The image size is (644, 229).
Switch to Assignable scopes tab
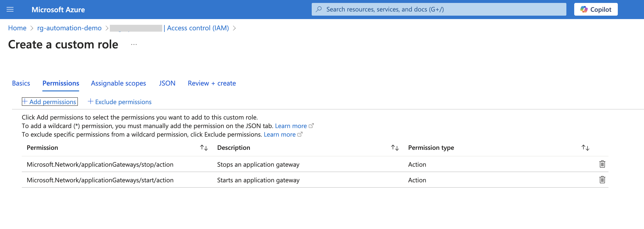coord(118,83)
